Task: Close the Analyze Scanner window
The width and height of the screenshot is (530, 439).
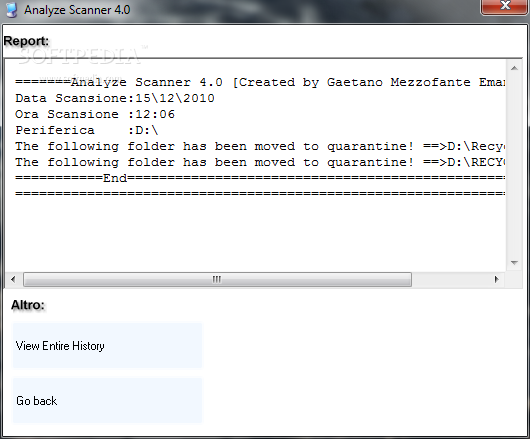Action: pos(505,7)
